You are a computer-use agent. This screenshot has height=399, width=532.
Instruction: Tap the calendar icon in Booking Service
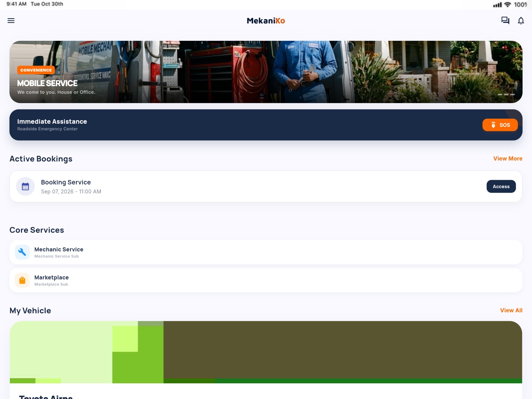tap(25, 187)
